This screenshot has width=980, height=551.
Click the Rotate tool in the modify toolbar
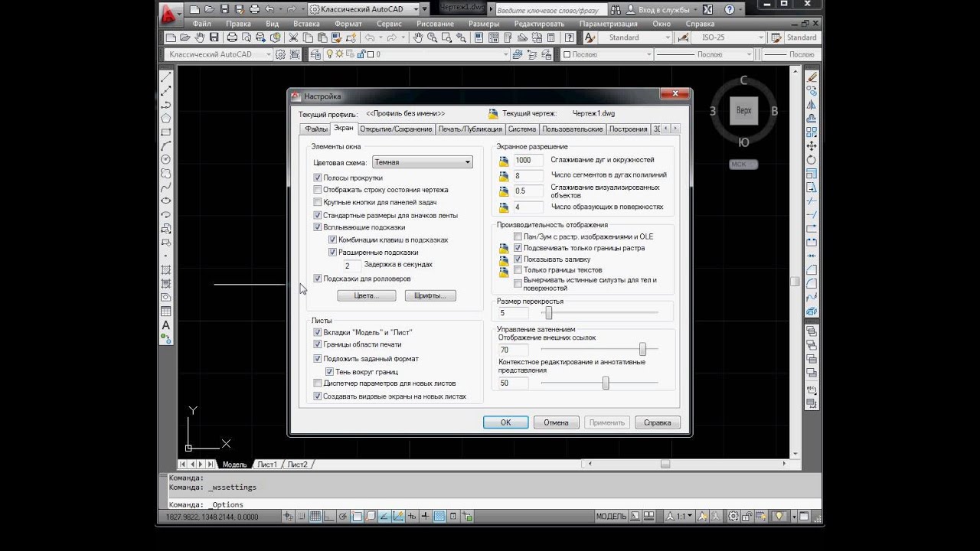click(812, 160)
